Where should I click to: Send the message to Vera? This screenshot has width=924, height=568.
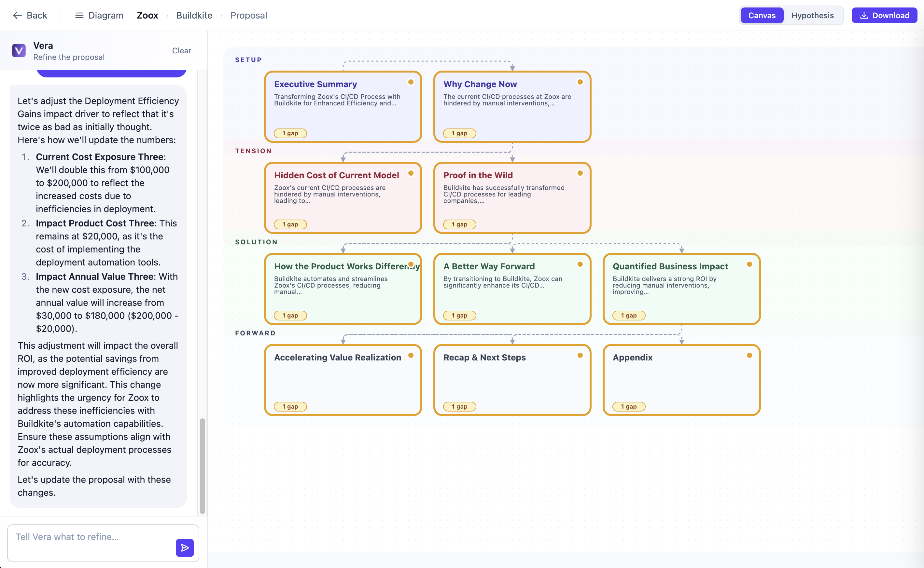tap(185, 548)
